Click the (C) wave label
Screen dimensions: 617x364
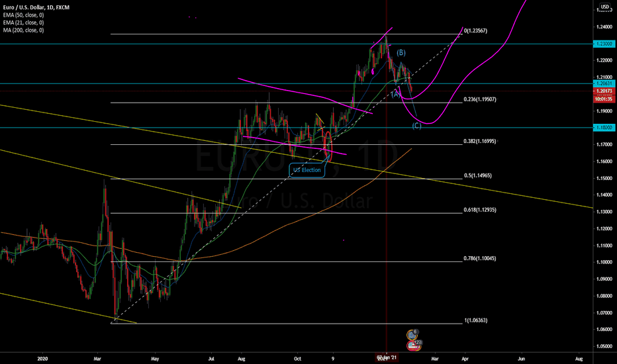coord(416,126)
